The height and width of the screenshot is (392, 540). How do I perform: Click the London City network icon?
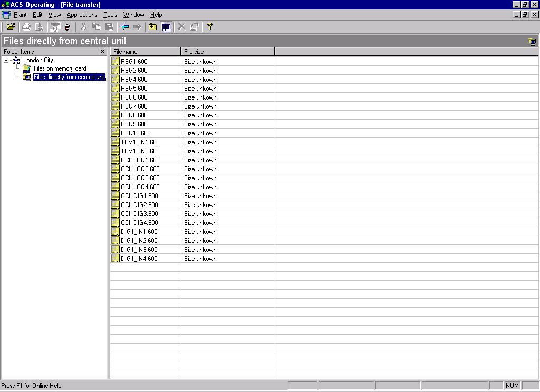[16, 60]
